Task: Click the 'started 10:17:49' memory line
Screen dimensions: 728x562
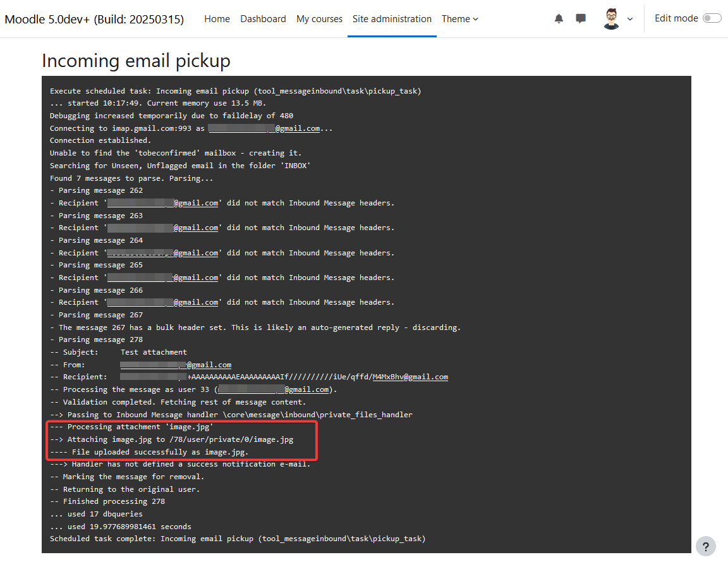Action: click(x=158, y=103)
